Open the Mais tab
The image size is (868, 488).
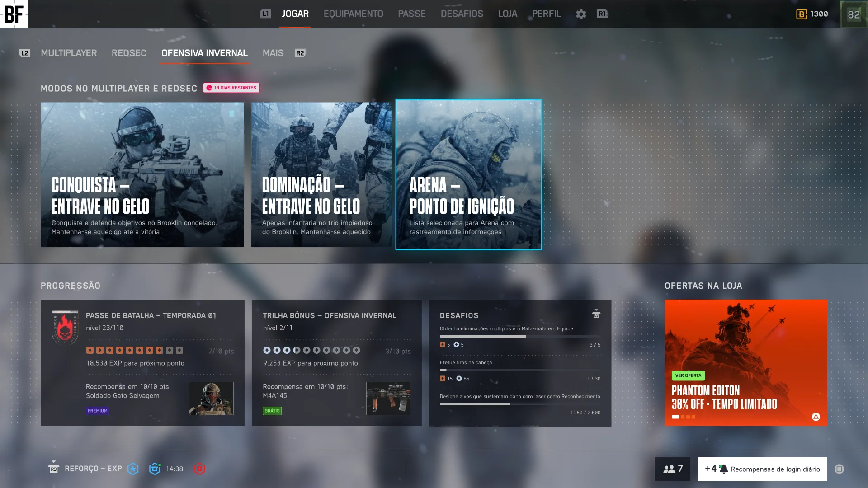pyautogui.click(x=273, y=53)
